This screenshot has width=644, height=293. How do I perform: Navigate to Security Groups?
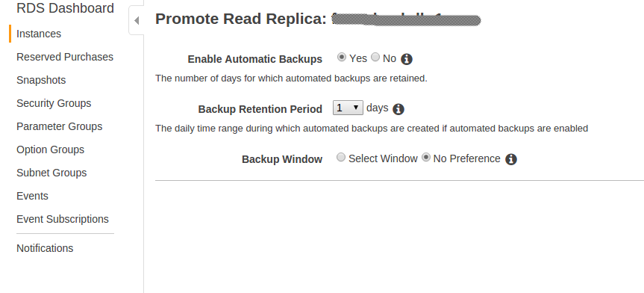point(54,103)
